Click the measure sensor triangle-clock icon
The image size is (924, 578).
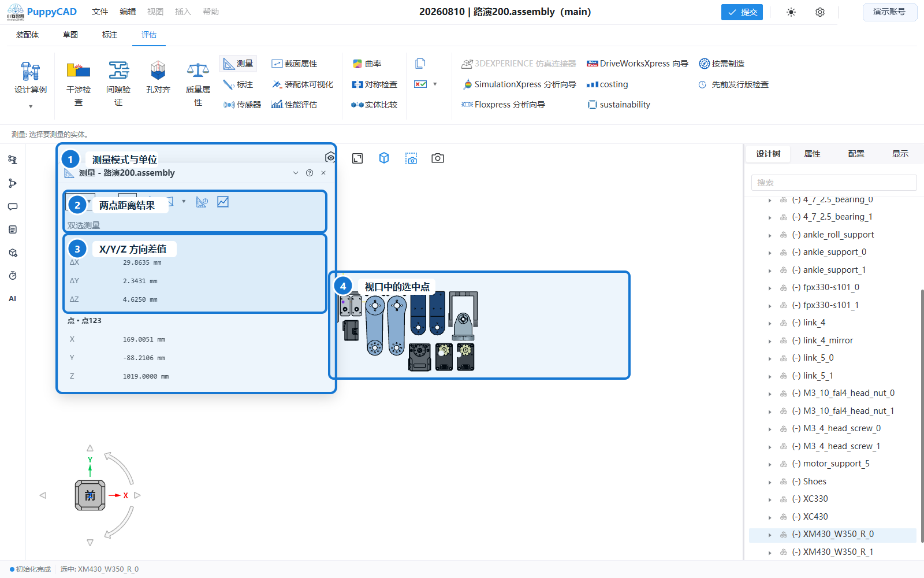(202, 202)
